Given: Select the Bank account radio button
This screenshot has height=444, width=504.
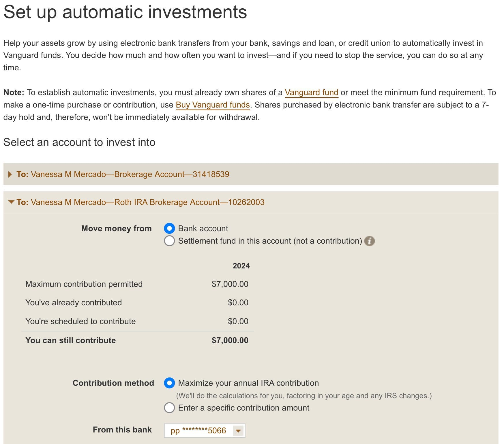Looking at the screenshot, I should (170, 228).
